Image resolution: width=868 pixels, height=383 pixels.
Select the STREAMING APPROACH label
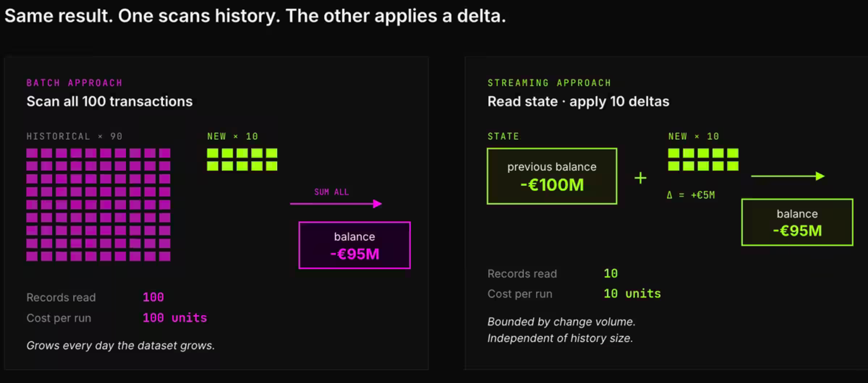coord(549,83)
